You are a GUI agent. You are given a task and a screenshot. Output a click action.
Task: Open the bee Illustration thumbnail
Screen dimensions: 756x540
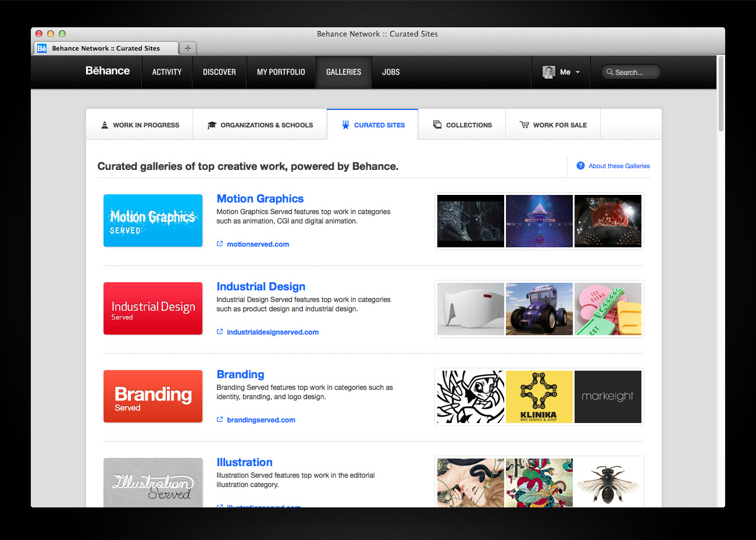[x=608, y=483]
